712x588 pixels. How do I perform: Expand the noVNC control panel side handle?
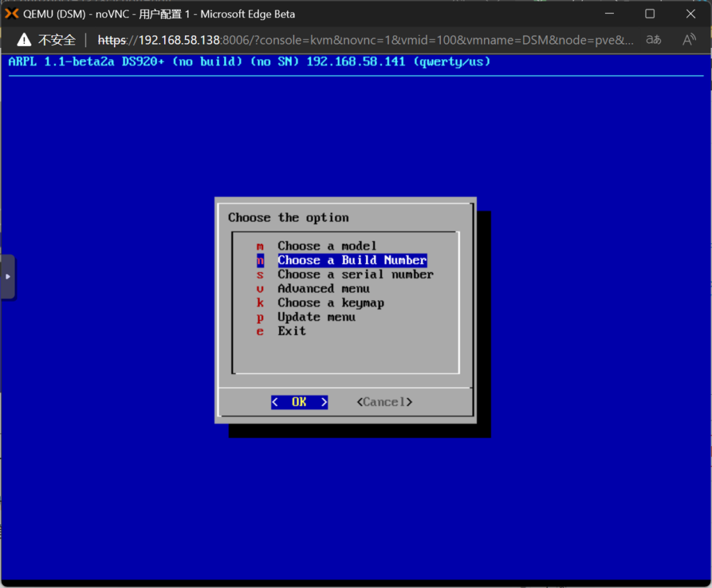[8, 277]
